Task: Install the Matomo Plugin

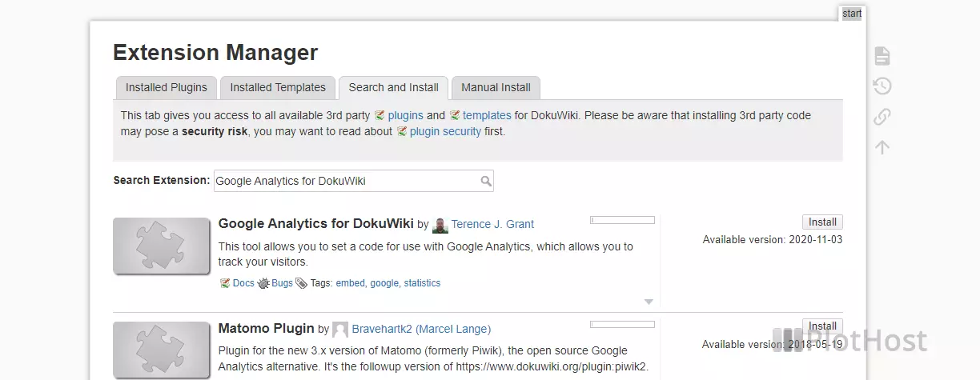Action: (822, 326)
